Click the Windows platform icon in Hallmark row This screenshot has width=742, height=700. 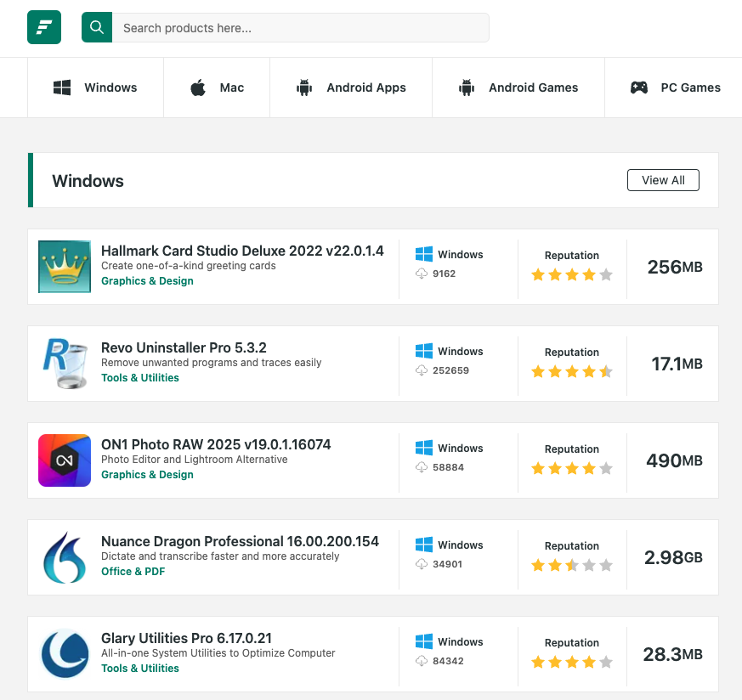(x=423, y=254)
